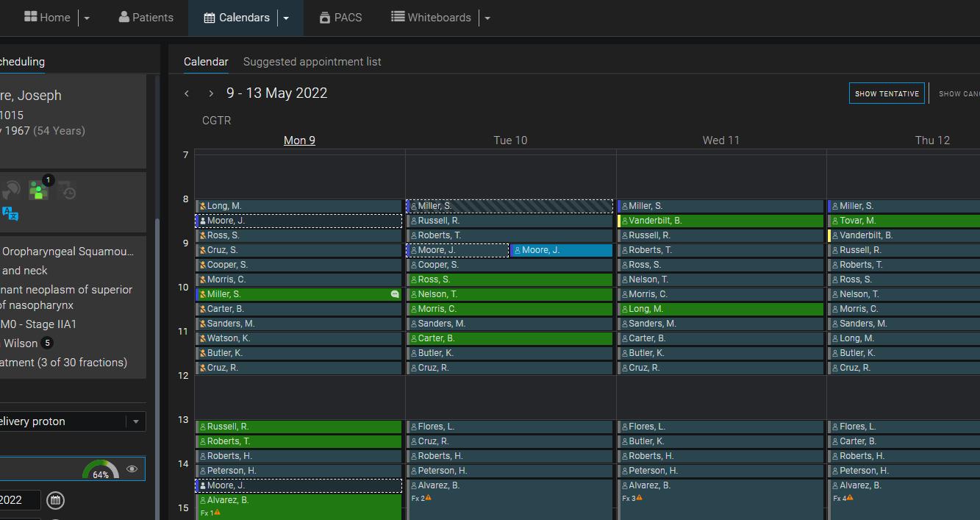
Task: Click the Thu 12 day header
Action: click(932, 140)
